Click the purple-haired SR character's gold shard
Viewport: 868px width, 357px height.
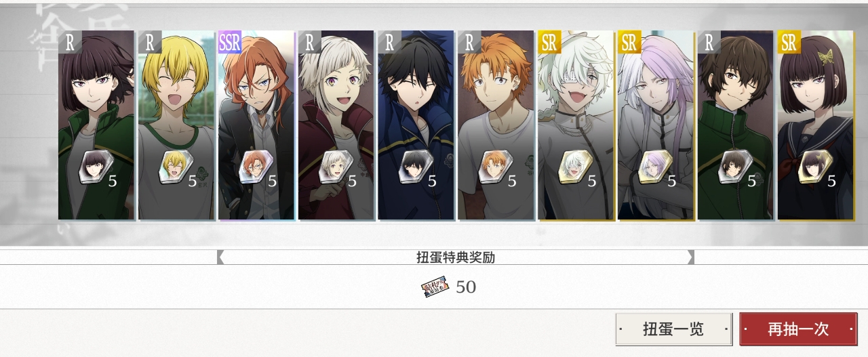655,167
